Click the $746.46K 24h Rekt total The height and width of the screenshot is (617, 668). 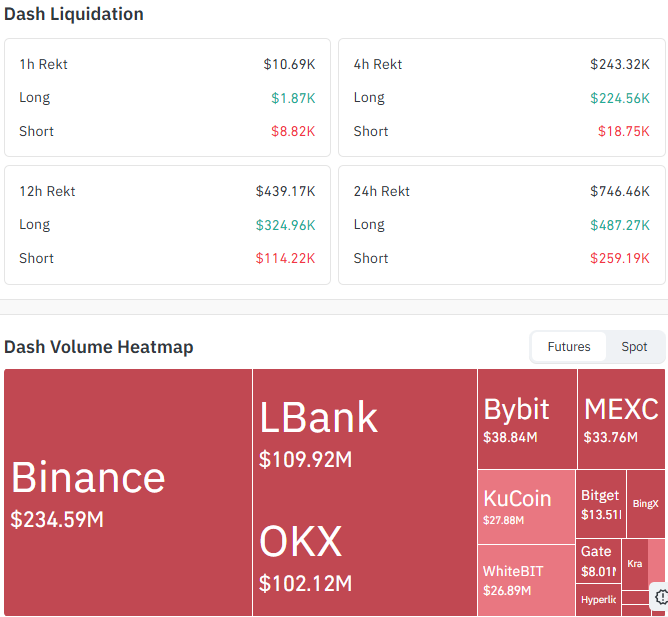pyautogui.click(x=620, y=191)
